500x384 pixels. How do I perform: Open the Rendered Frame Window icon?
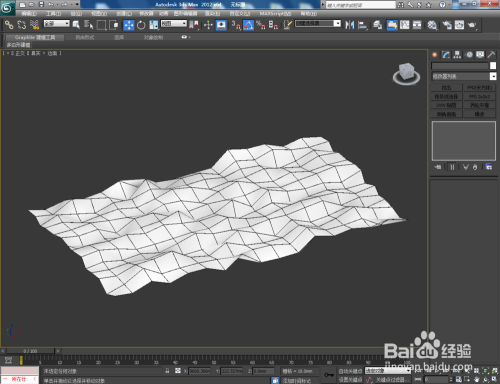click(459, 25)
